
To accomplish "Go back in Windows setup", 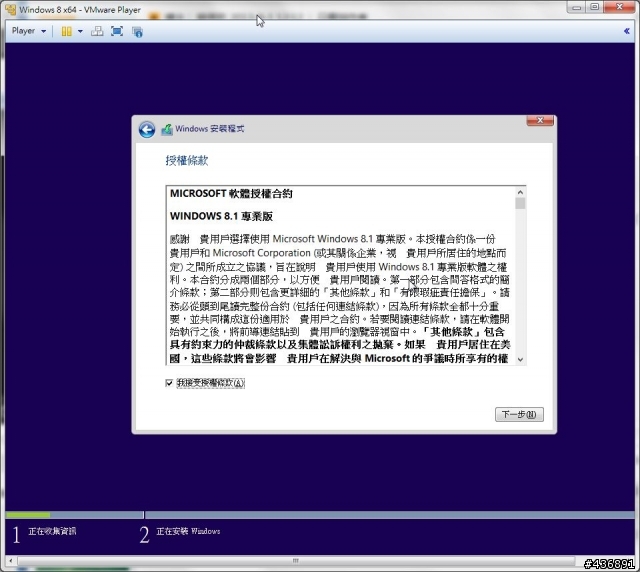I will click(x=147, y=130).
